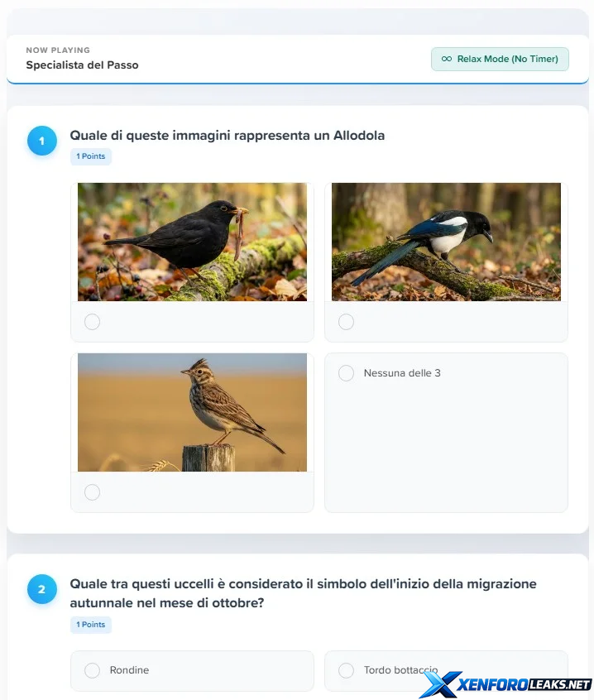Click the question number 2 circle icon

[x=42, y=589]
